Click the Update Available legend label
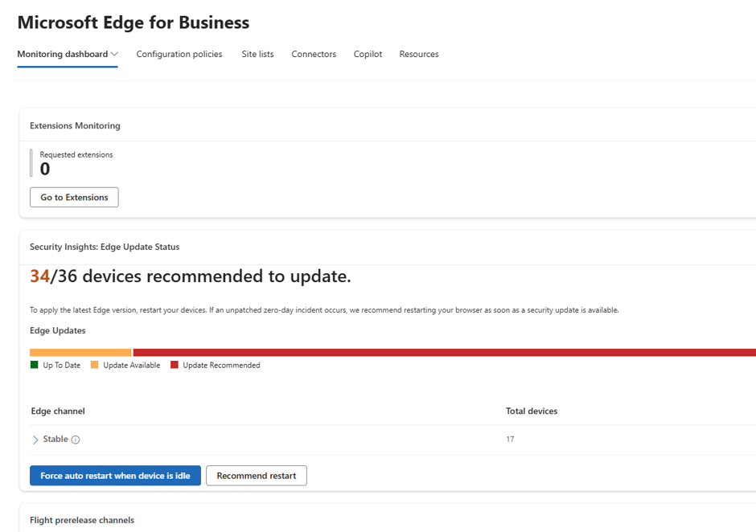This screenshot has height=532, width=756. (x=132, y=366)
